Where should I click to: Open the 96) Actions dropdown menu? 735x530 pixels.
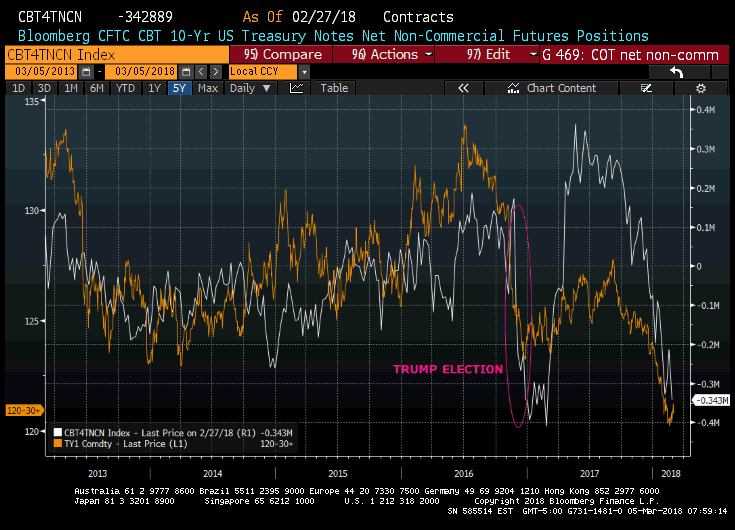384,54
